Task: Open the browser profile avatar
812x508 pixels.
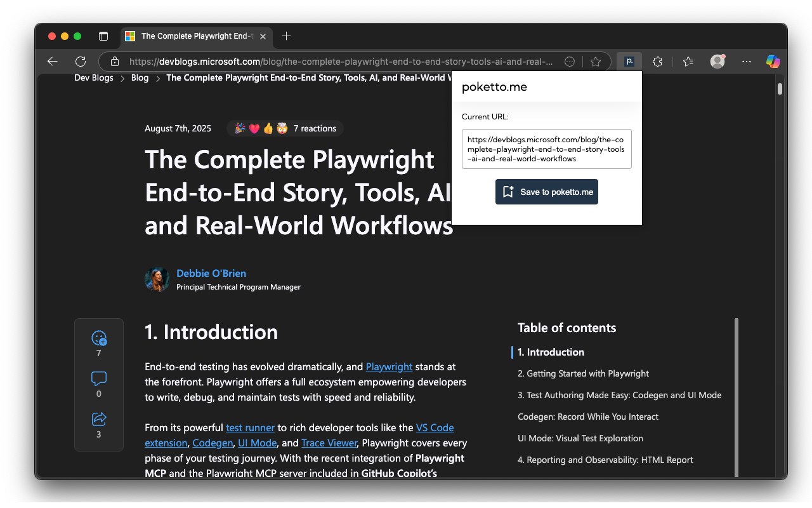Action: pos(717,62)
